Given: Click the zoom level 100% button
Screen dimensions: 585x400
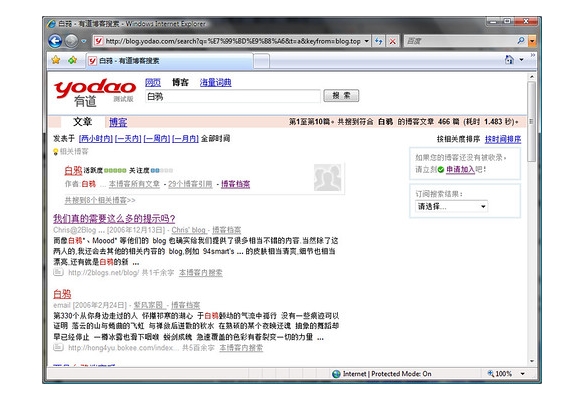Looking at the screenshot, I should coord(500,374).
